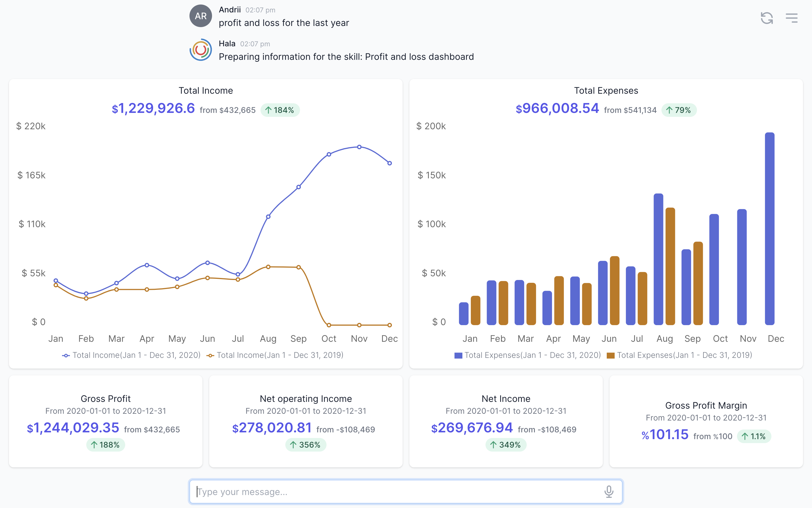The height and width of the screenshot is (508, 812).
Task: Click the Net operating Income card title
Action: pos(306,399)
